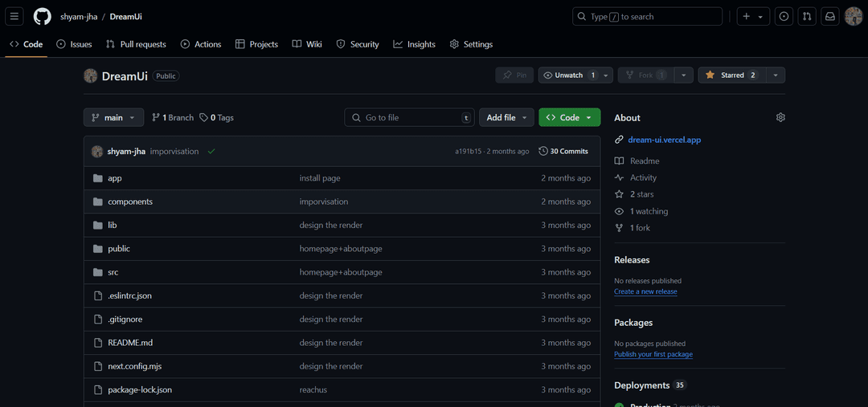
Task: Open the dream-ui.vercel.app link
Action: (665, 140)
